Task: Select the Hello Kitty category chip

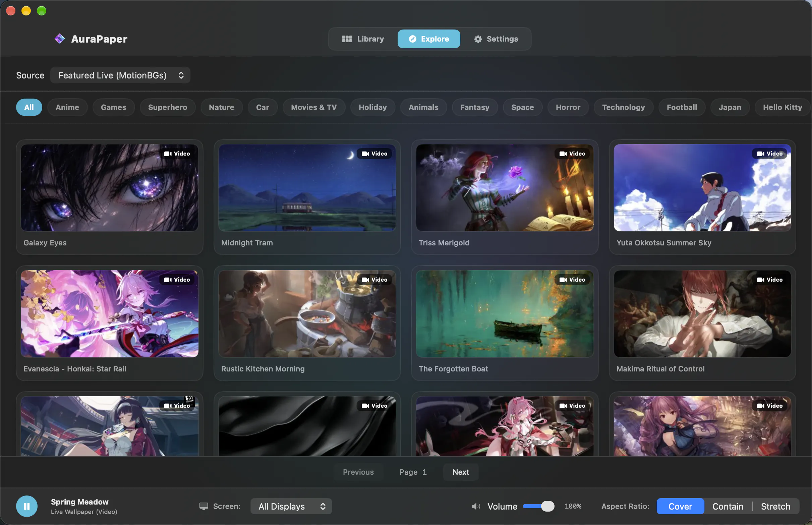Action: tap(782, 107)
